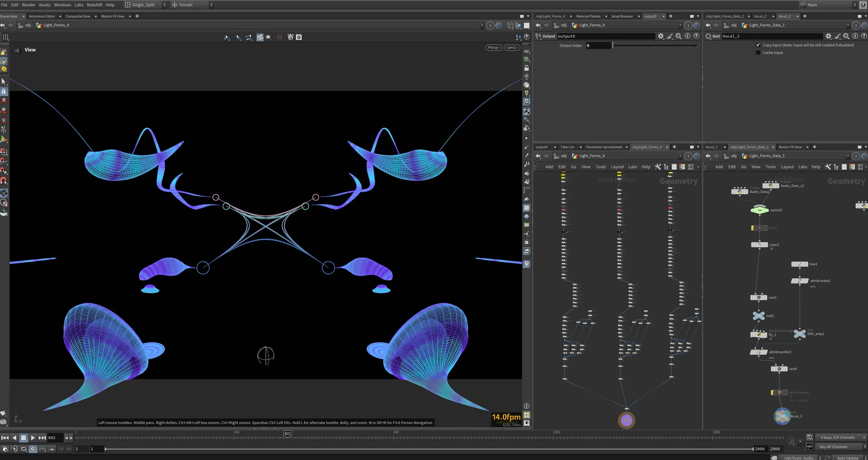Click the Output Index slider handle
This screenshot has height=460, width=868.
613,46
